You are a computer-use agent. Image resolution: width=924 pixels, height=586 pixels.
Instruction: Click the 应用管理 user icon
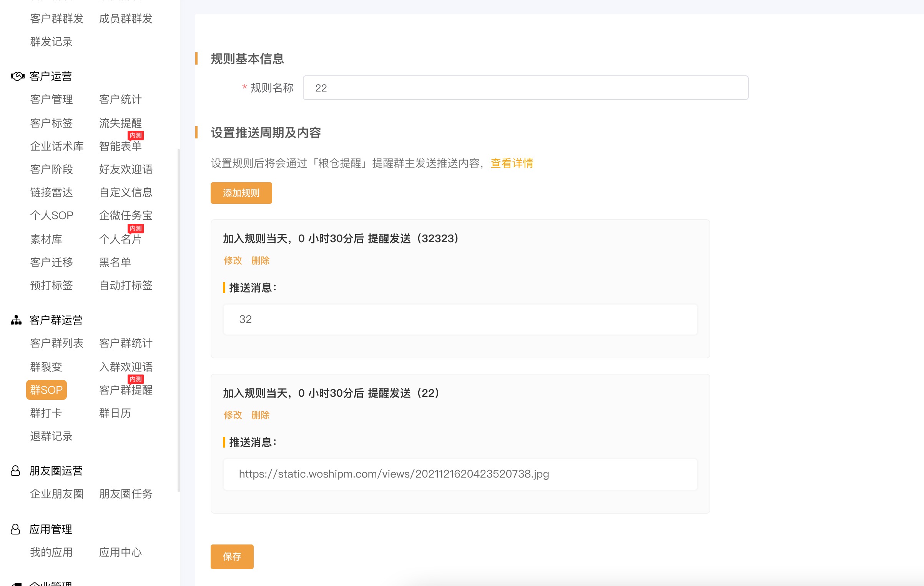tap(15, 529)
